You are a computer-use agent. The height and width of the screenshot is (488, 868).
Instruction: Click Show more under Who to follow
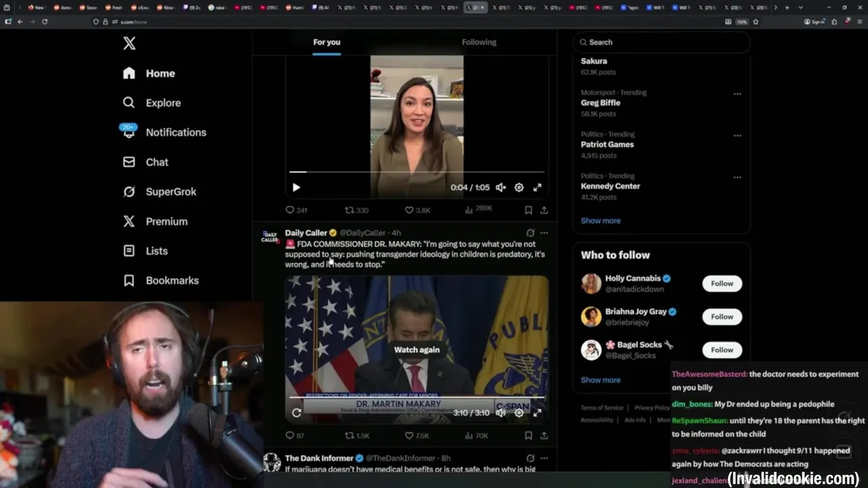coord(600,380)
